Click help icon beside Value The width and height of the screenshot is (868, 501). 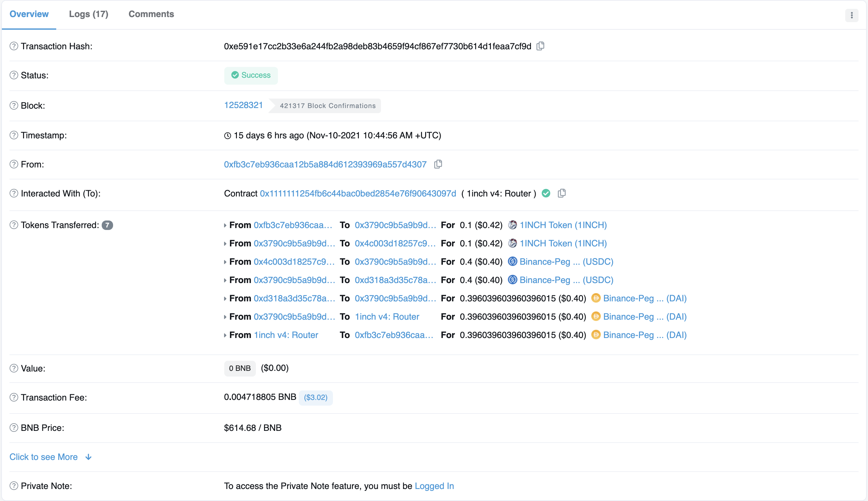[14, 369]
